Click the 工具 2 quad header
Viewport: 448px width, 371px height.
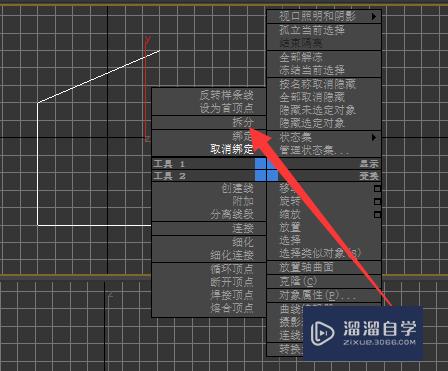pyautogui.click(x=169, y=176)
